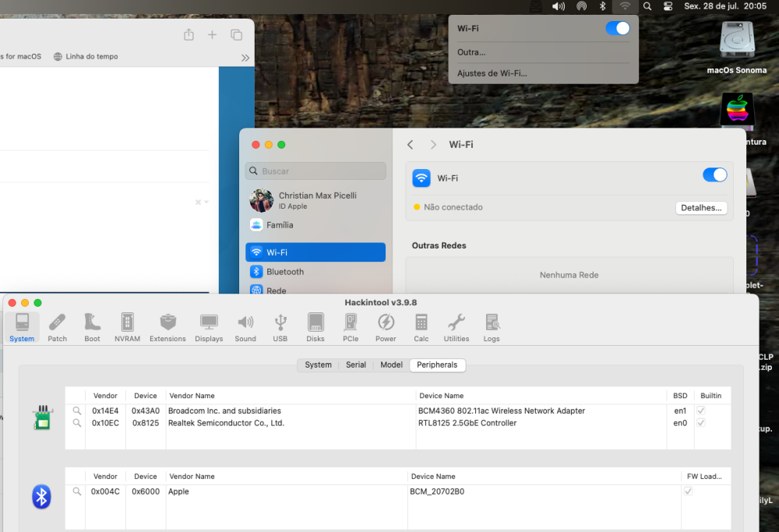Screen dimensions: 779x532
Task: Toggle Builtin checkbox for BCM4360 adapter
Action: 701,410
